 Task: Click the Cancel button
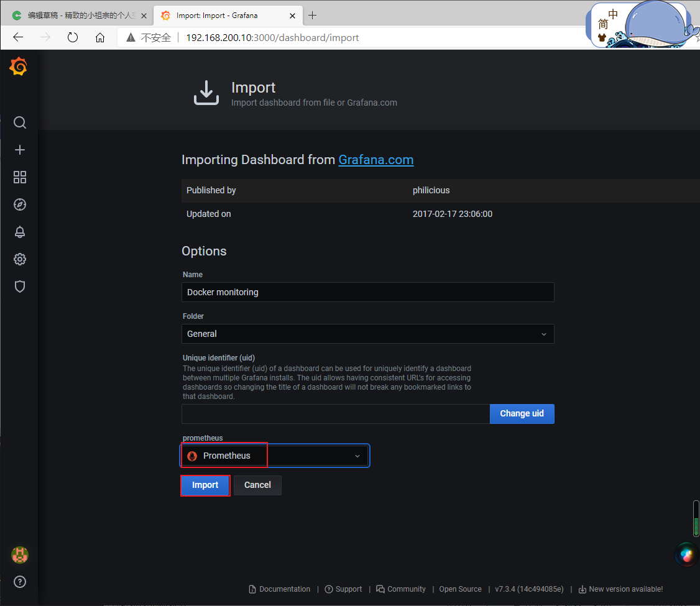[x=257, y=485]
